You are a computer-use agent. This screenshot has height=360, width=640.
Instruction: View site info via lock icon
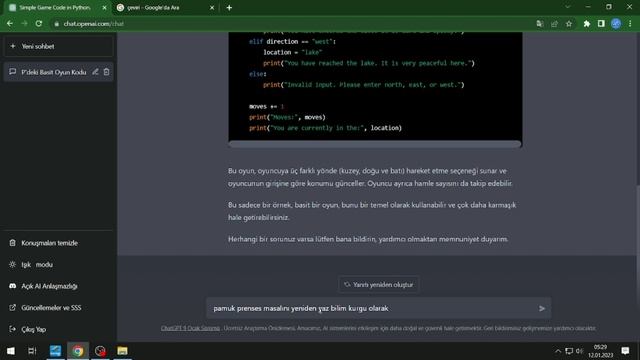[57, 24]
